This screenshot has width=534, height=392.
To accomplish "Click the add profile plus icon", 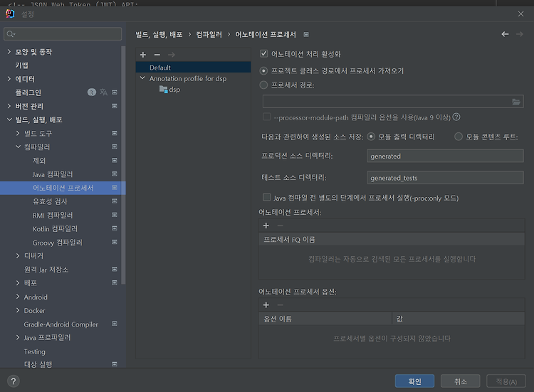I will [143, 55].
